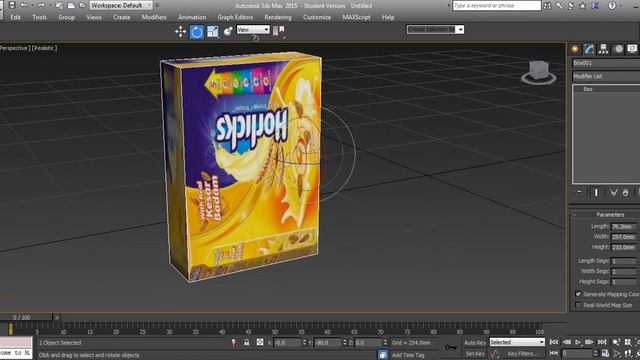
Task: Click the Length parameter input field
Action: [624, 226]
